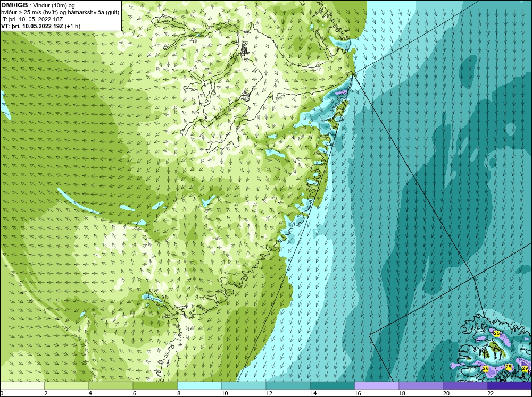Image resolution: width=532 pixels, height=397 pixels.
Task: Click the 14–16 m/s dark teal legend swatch
Action: [x=332, y=385]
